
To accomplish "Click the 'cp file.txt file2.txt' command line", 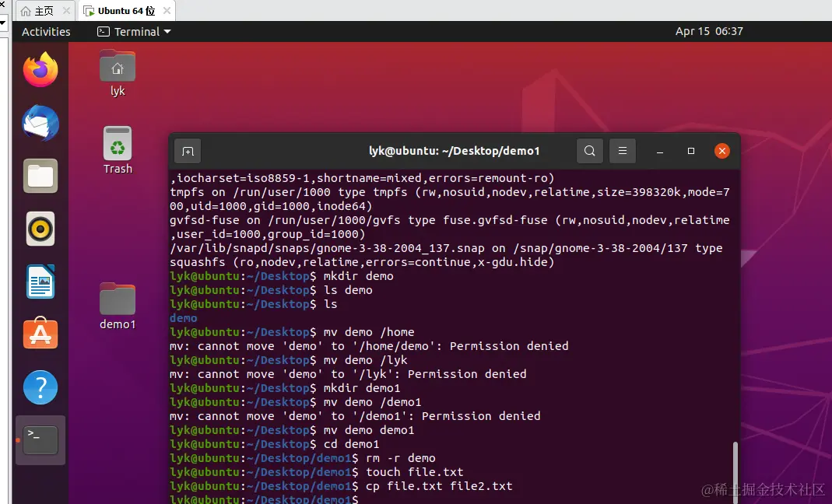I will 341,486.
